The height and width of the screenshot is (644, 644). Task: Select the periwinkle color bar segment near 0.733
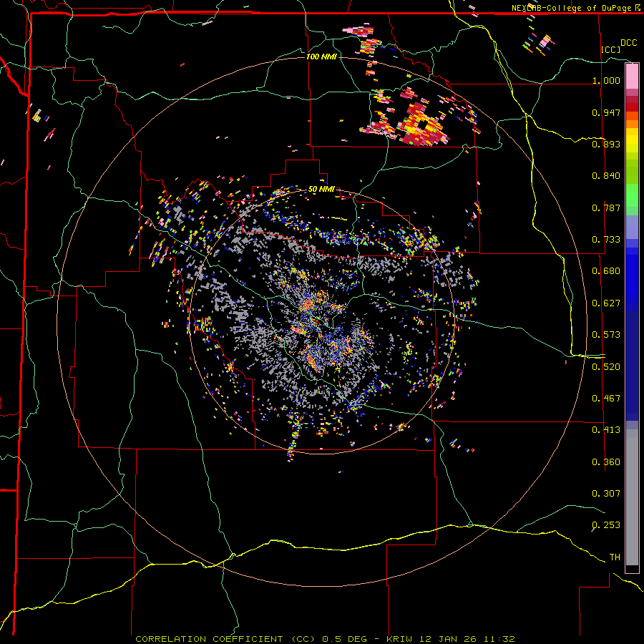click(x=632, y=227)
